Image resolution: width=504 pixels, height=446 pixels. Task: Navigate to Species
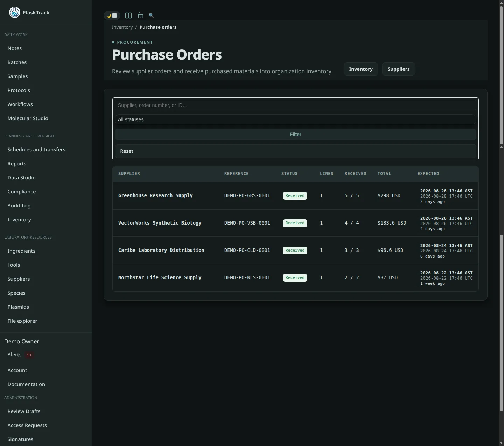(16, 293)
